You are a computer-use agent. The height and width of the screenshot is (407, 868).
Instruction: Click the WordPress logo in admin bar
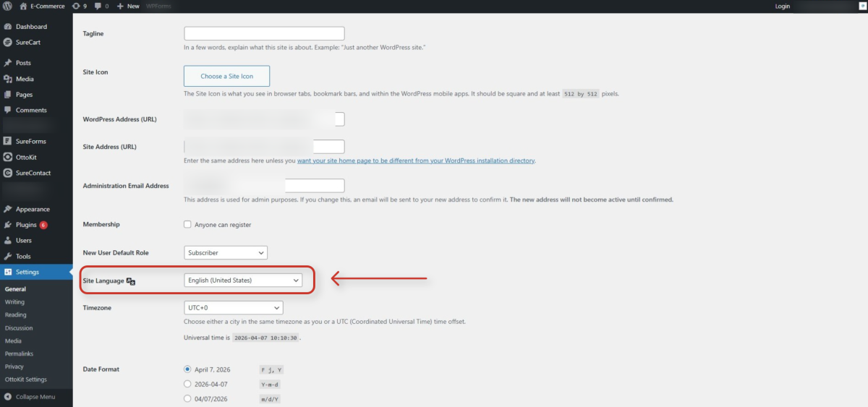pos(7,6)
